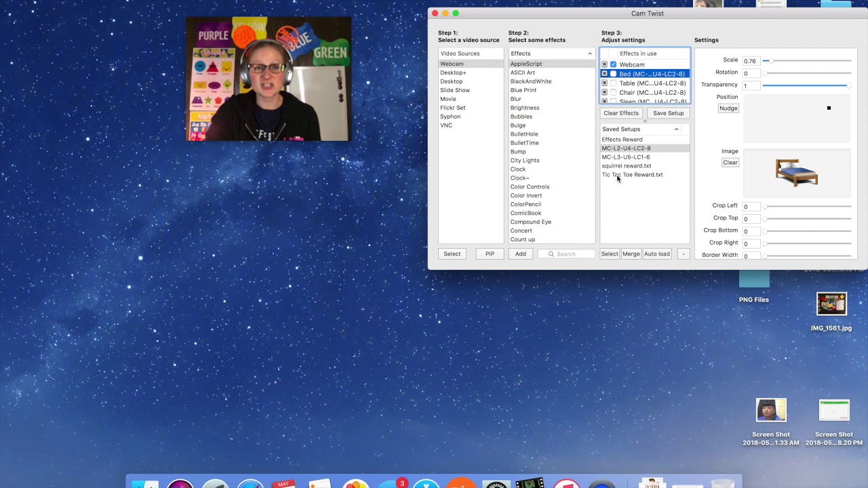Enable the Table effect checkbox
The image size is (868, 488).
[613, 83]
